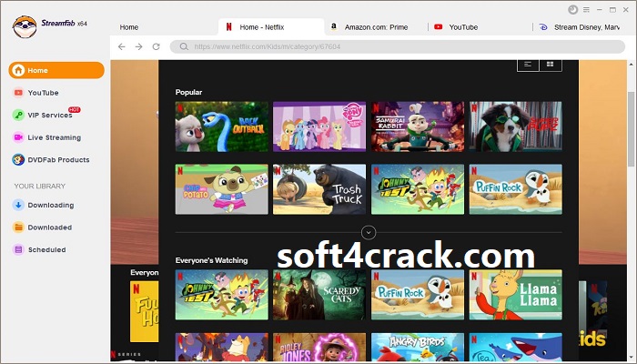Open Samurai Rabbit thumbnail
This screenshot has height=364, width=637.
(x=418, y=126)
